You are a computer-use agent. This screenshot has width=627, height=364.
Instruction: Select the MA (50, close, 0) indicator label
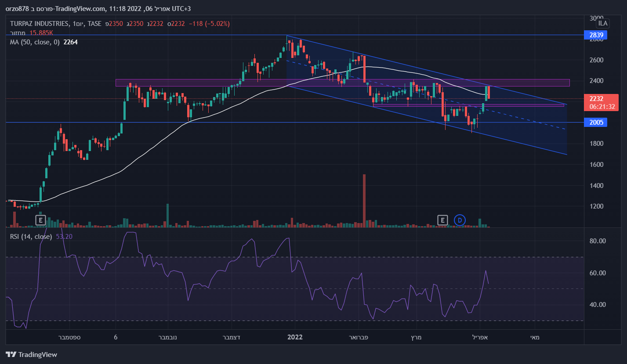click(x=35, y=42)
